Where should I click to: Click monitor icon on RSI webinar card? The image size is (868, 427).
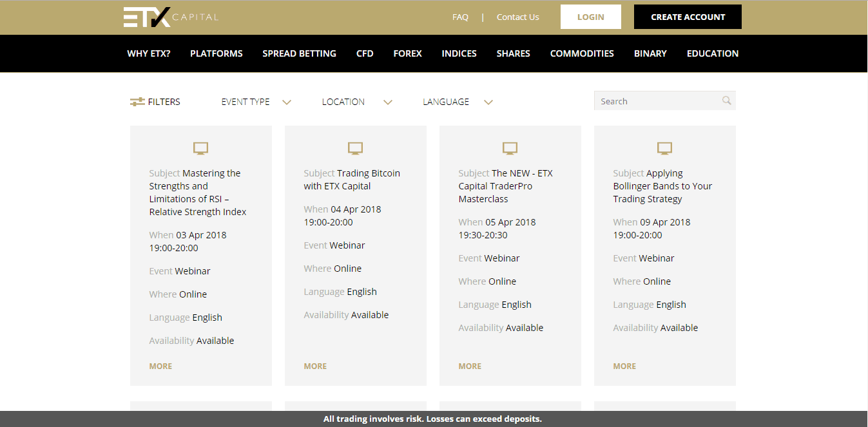click(x=201, y=149)
